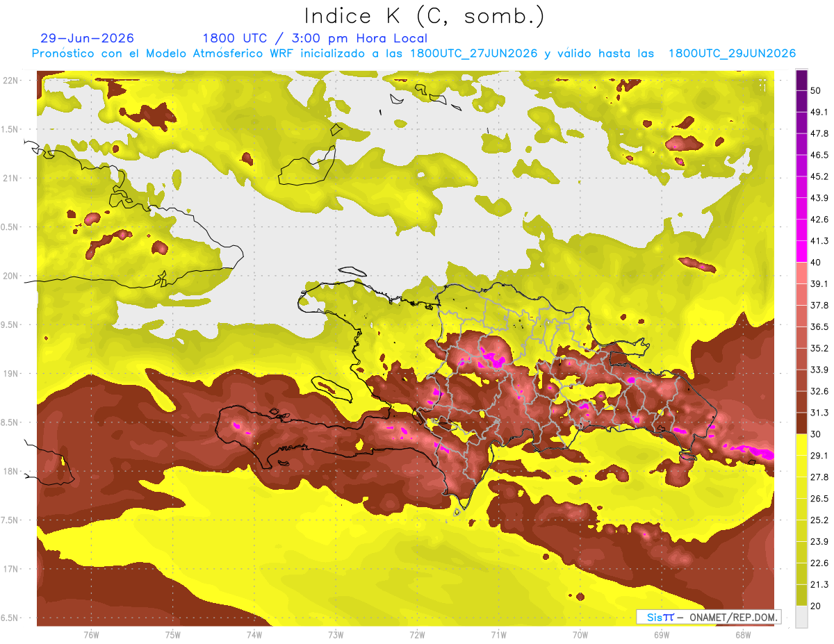The width and height of the screenshot is (834, 644).
Task: Click the colorbar value "23.9"
Action: click(x=819, y=542)
